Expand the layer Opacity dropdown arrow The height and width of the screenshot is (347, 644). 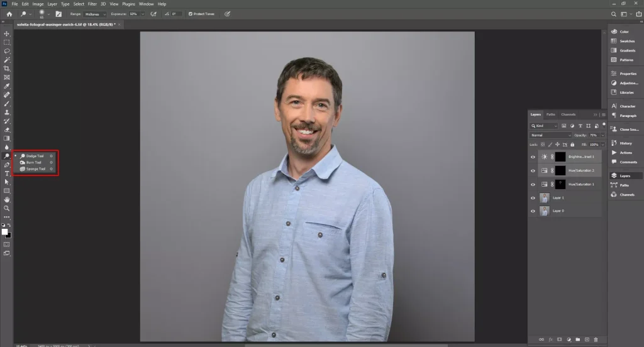coord(602,135)
